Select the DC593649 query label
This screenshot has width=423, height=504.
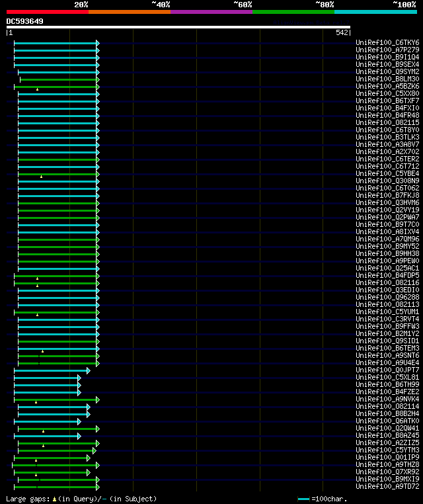24,21
